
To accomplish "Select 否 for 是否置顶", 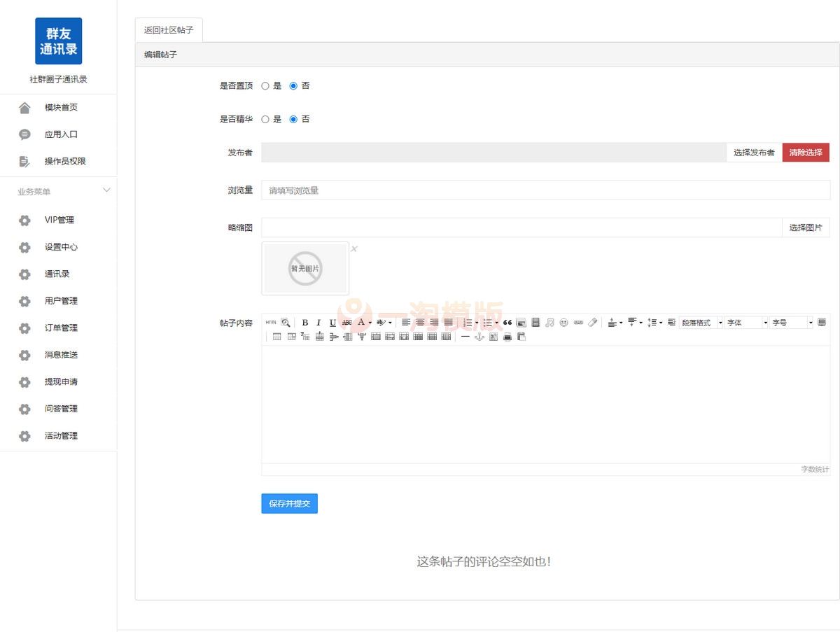I will [x=294, y=85].
